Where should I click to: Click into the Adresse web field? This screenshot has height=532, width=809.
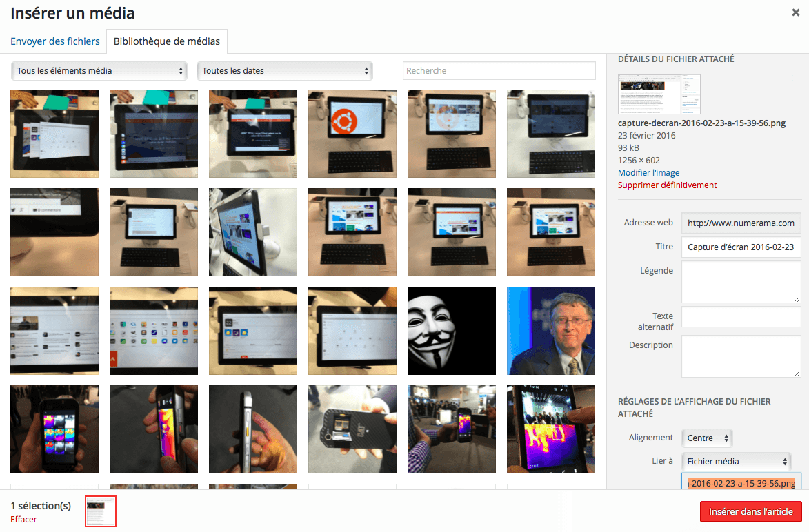(741, 223)
